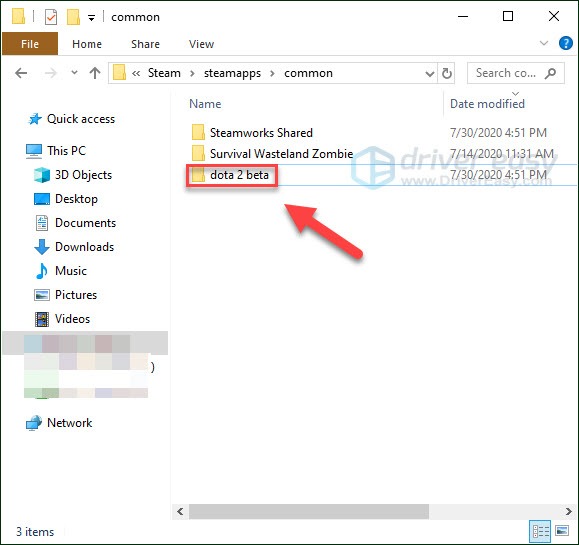
Task: Expand the ribbon with the chevron
Action: coord(544,43)
